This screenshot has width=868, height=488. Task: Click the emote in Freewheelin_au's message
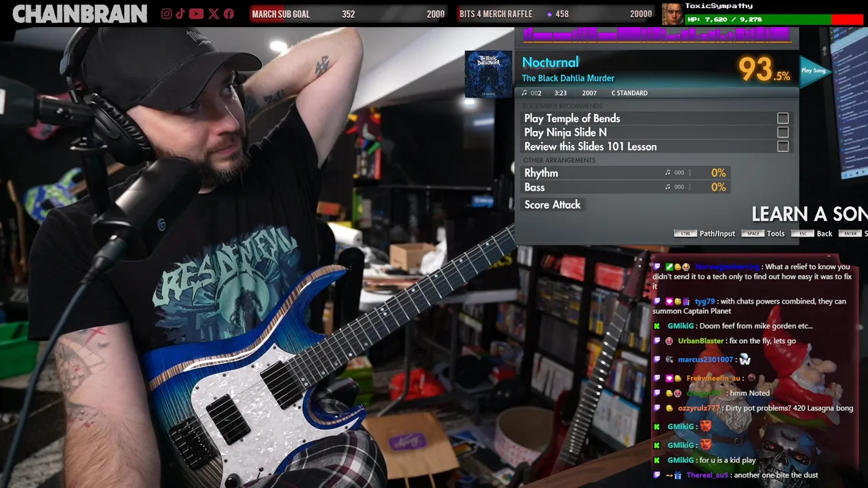coord(751,378)
